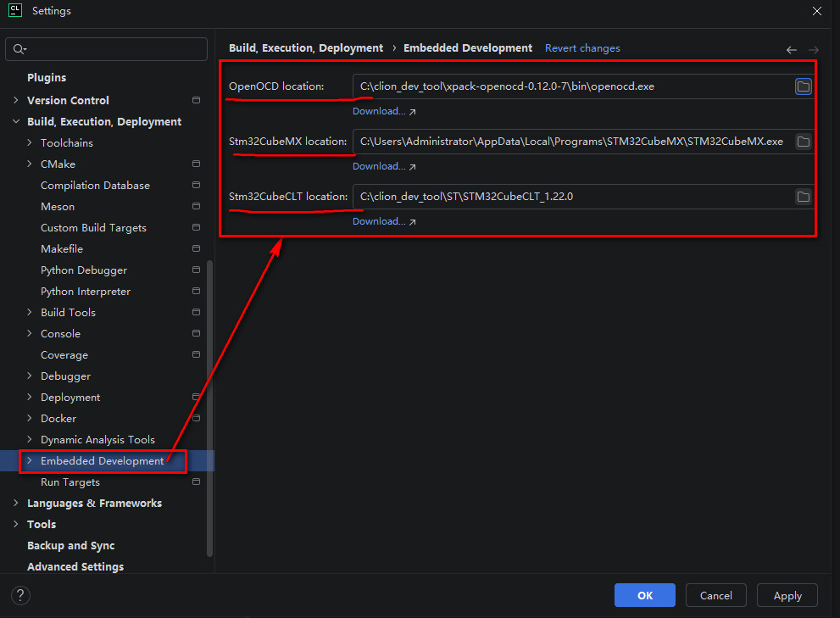
Task: Expand the Dynamic Analysis Tools node
Action: pyautogui.click(x=30, y=439)
